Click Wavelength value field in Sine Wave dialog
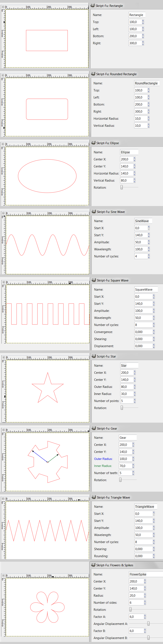The width and height of the screenshot is (163, 644). coord(141,249)
